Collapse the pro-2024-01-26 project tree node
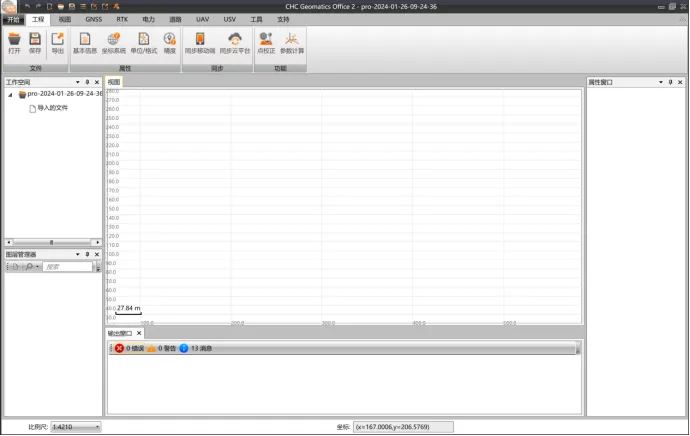 (x=10, y=95)
